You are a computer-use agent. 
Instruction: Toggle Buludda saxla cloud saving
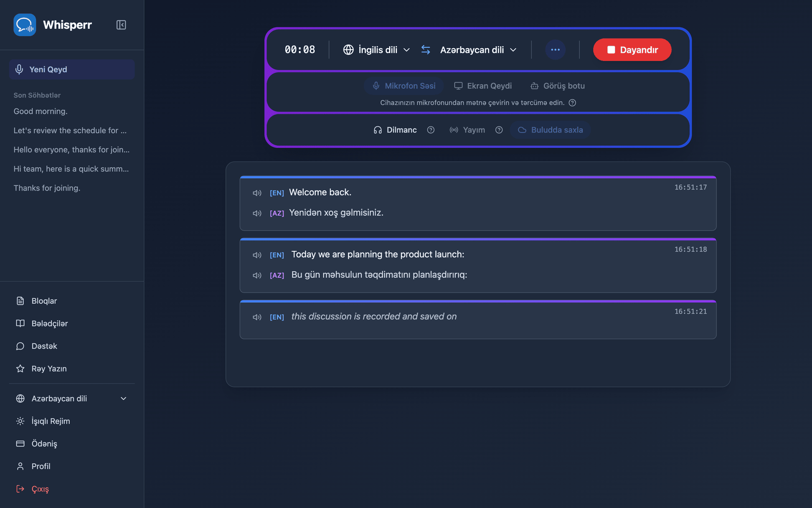pyautogui.click(x=550, y=130)
